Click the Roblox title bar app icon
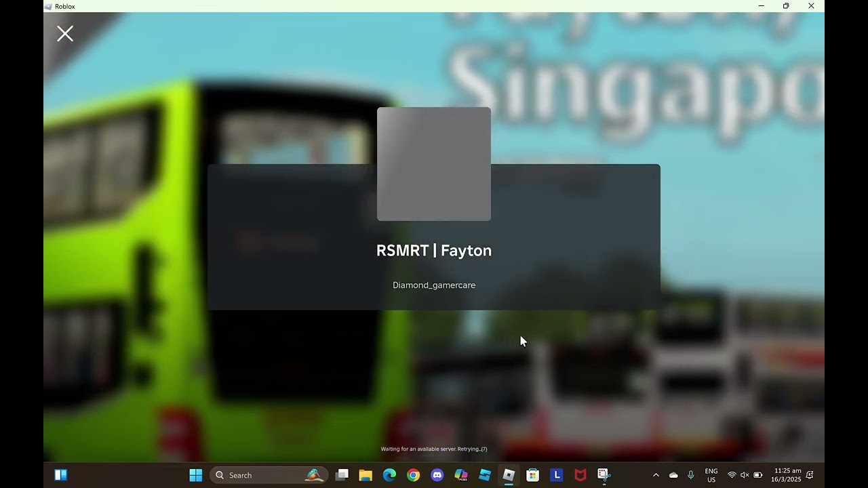 click(x=48, y=6)
